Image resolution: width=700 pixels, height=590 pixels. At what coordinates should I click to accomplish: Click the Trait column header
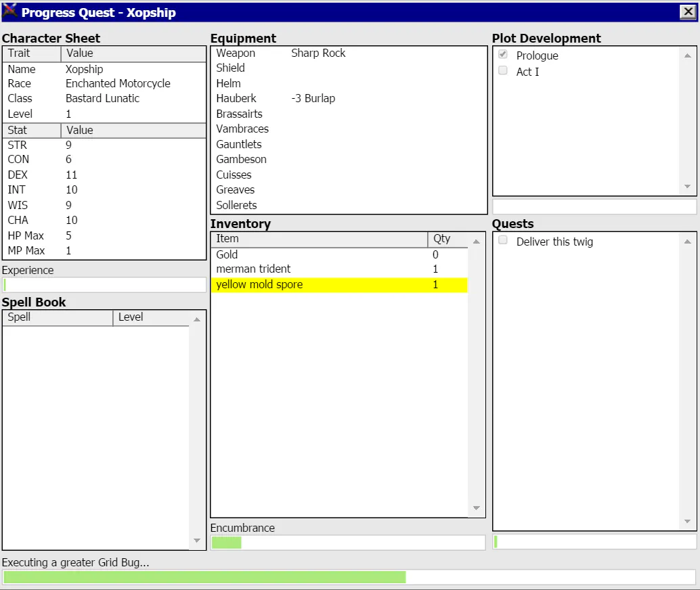[x=32, y=53]
